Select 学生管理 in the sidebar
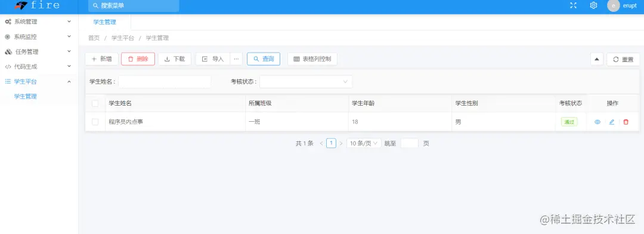Screen dimensions: 644x234 click(x=26, y=96)
